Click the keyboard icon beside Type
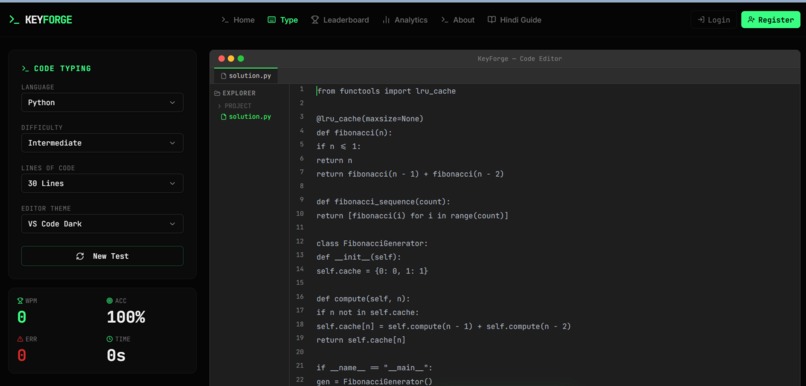This screenshot has height=386, width=806. (x=271, y=20)
